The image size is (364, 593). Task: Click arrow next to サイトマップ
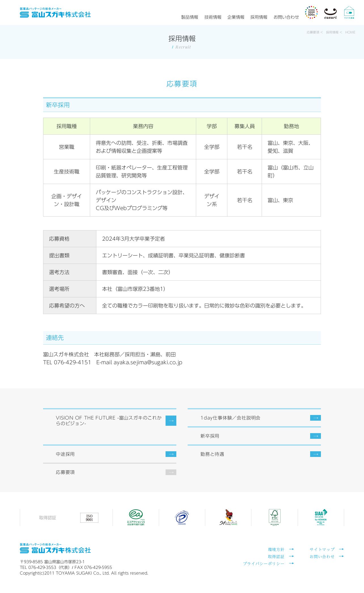(341, 549)
